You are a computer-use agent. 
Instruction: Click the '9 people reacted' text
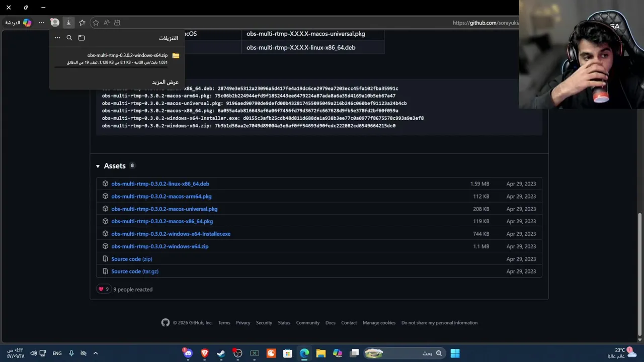(133, 290)
